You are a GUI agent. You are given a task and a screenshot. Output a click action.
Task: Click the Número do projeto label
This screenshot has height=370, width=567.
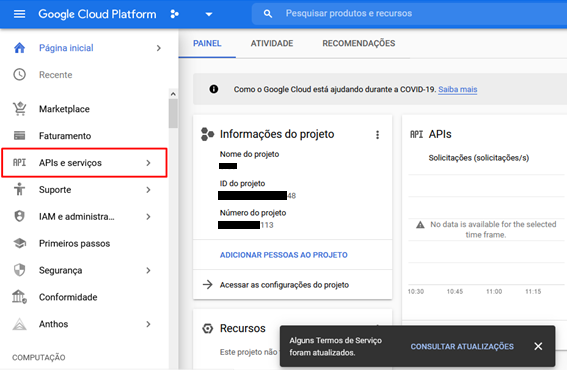253,213
